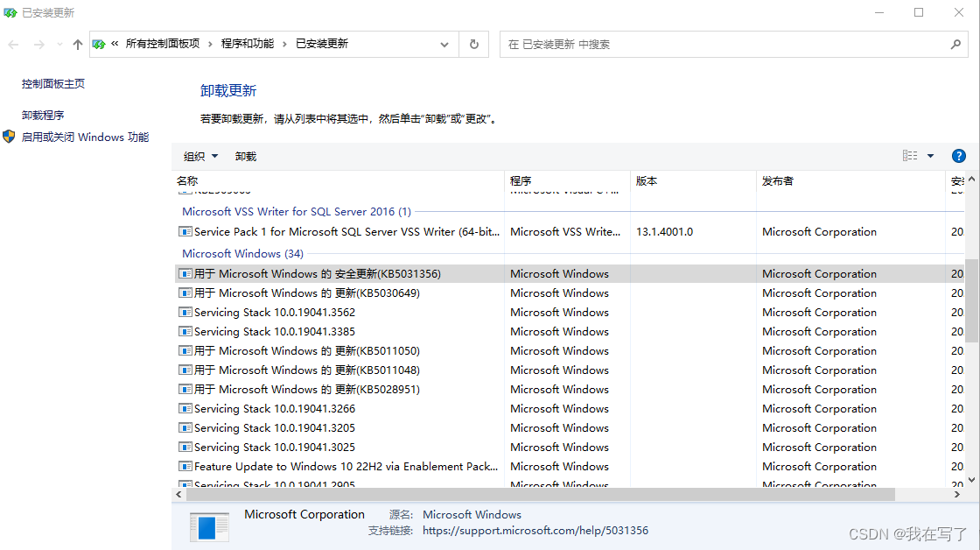The width and height of the screenshot is (980, 550).
Task: Expand the address bar history dropdown
Action: 444,45
